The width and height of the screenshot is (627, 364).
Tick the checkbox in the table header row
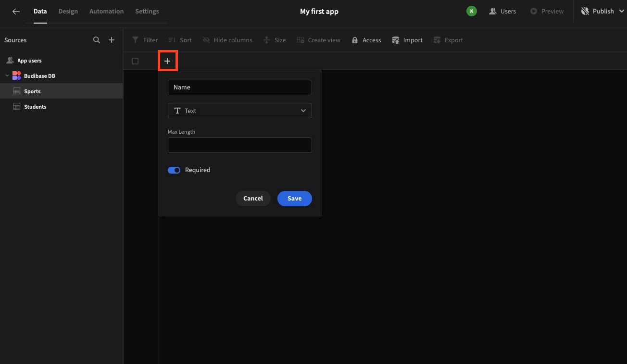[135, 61]
